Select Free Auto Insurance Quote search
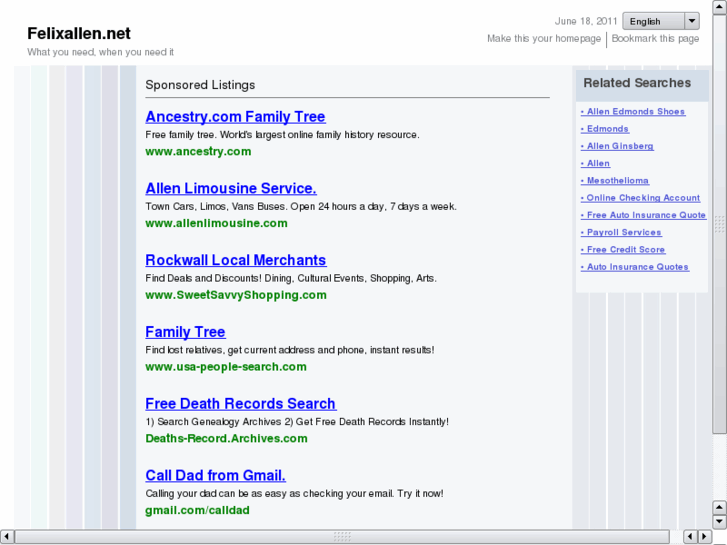Screen dimensions: 727x545 tap(644, 215)
